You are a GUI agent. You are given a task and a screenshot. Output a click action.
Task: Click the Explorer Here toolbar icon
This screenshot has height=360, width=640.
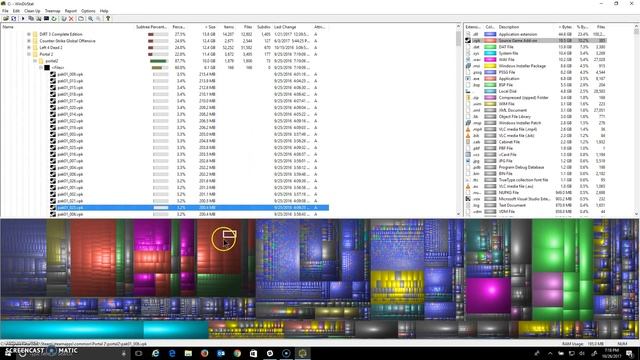(39, 18)
